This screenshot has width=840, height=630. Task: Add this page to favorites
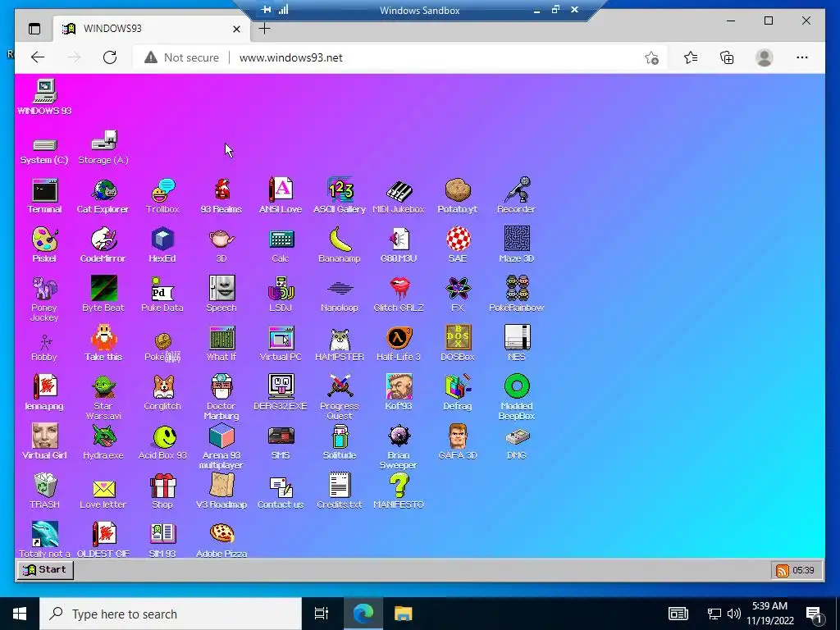(x=651, y=58)
